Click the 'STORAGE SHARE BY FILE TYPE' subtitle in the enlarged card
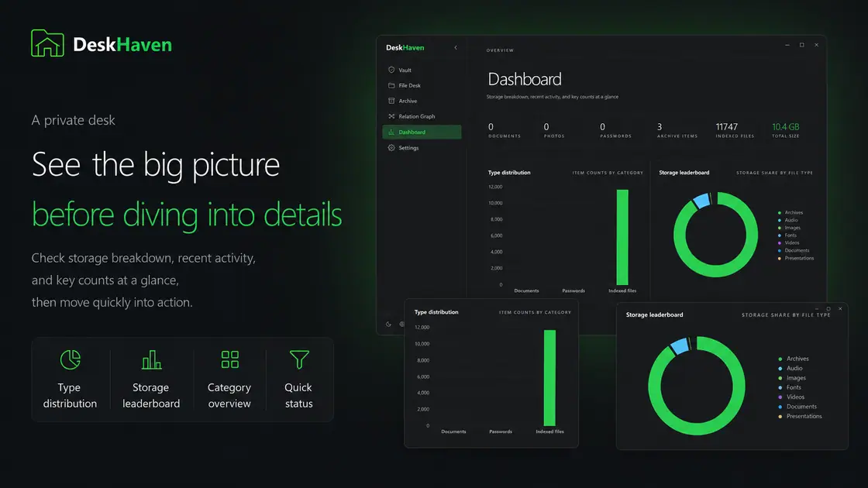This screenshot has width=868, height=488. point(786,314)
